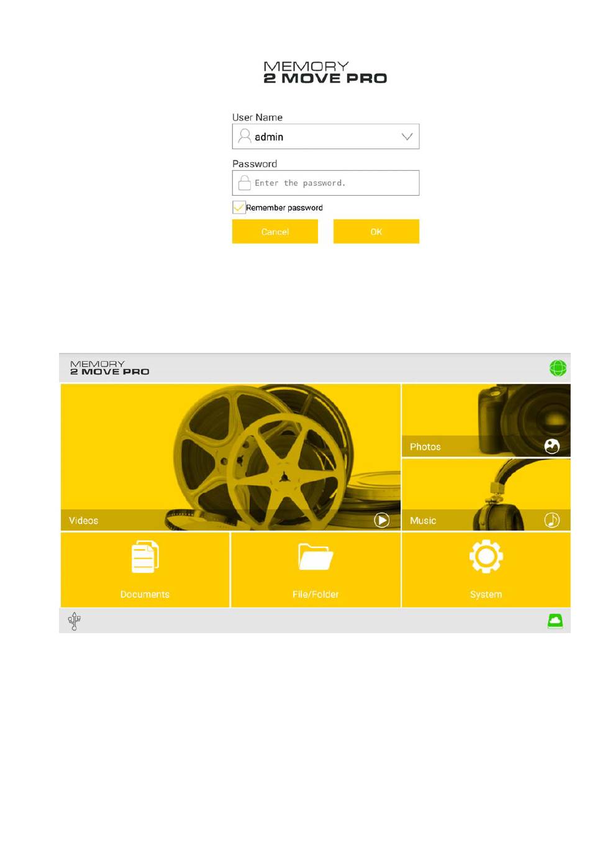Click the System label

[x=486, y=594]
